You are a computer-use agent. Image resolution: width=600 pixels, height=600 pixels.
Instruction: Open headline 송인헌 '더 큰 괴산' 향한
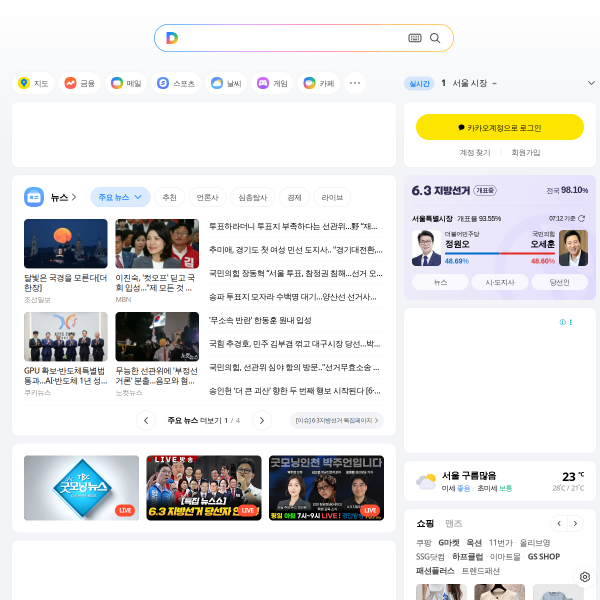coord(295,391)
